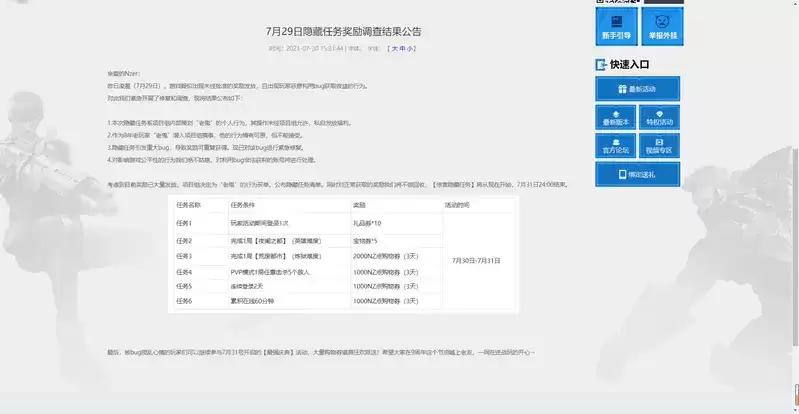Set article font size to 小
Viewport: 799px width, 414px height.
(411, 48)
